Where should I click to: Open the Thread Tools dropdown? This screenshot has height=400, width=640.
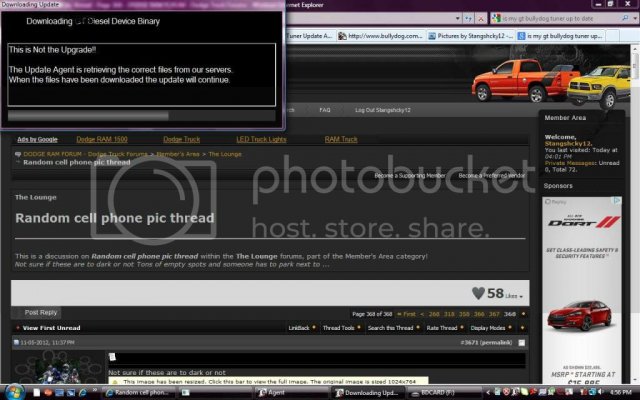(x=341, y=328)
